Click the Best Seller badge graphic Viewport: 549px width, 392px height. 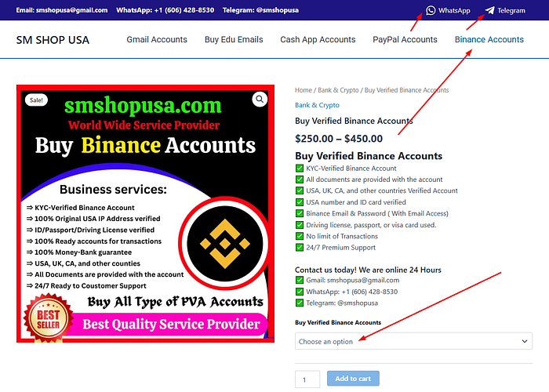[49, 318]
